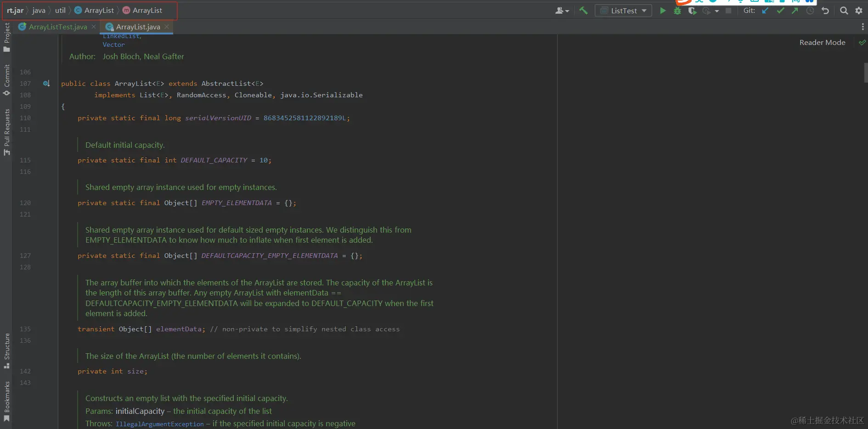
Task: Close the ArrayList.java tab
Action: 167,27
